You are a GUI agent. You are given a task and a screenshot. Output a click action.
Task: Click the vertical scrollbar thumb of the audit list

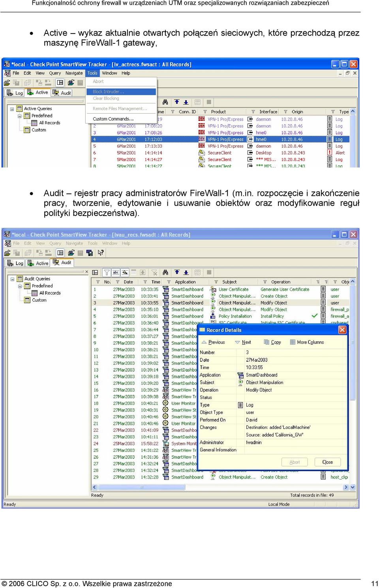pos(353,342)
